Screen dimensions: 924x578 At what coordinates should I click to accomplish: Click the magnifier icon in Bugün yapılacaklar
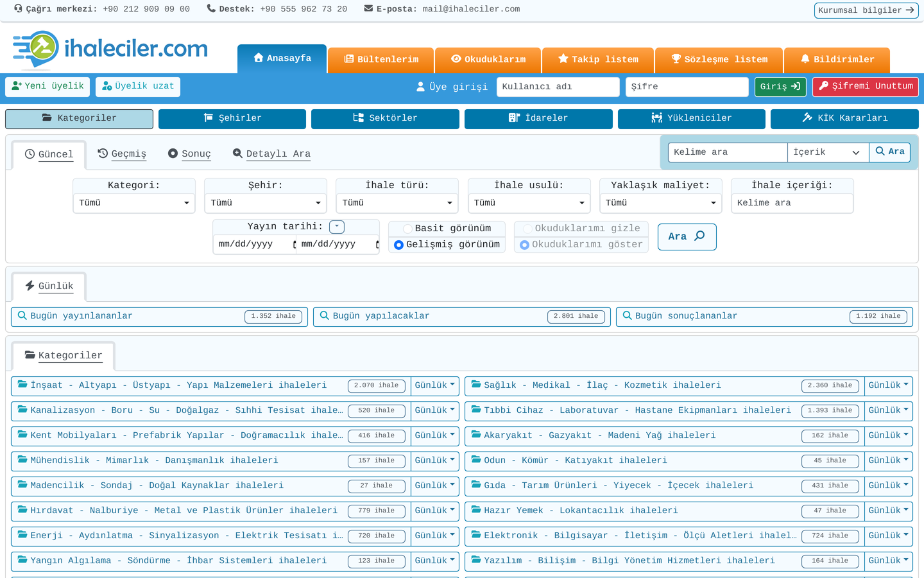[325, 316]
